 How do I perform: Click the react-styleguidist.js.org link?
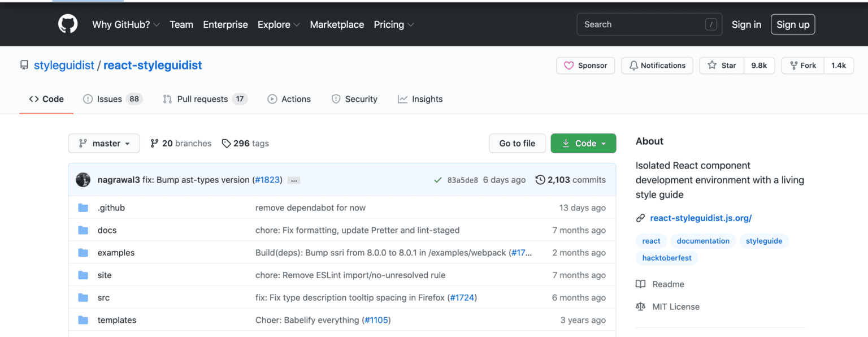(x=701, y=218)
